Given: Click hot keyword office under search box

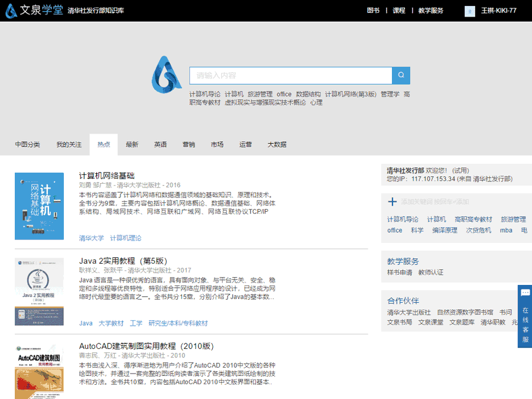Looking at the screenshot, I should pyautogui.click(x=284, y=94).
